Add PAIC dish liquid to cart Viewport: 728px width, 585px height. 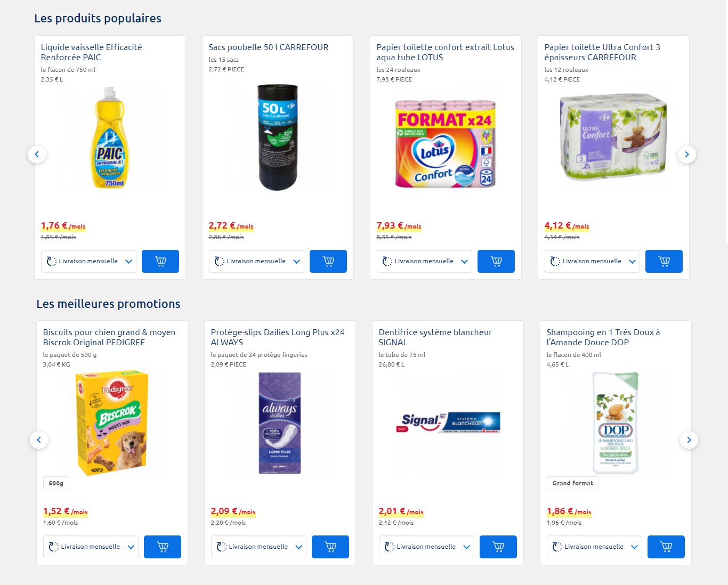(x=160, y=261)
